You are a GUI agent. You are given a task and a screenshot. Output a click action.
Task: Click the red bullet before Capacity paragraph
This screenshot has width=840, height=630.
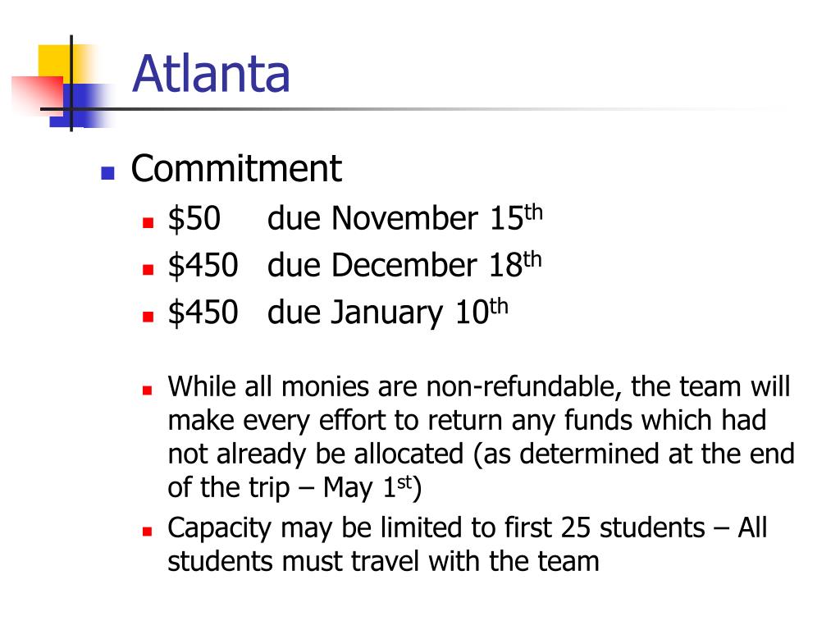148,532
